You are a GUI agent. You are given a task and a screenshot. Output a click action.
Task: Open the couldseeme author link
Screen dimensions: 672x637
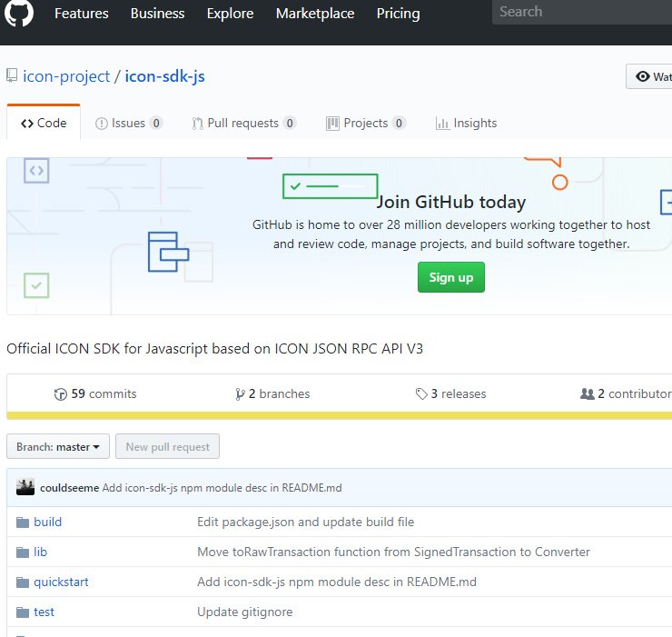tap(69, 488)
